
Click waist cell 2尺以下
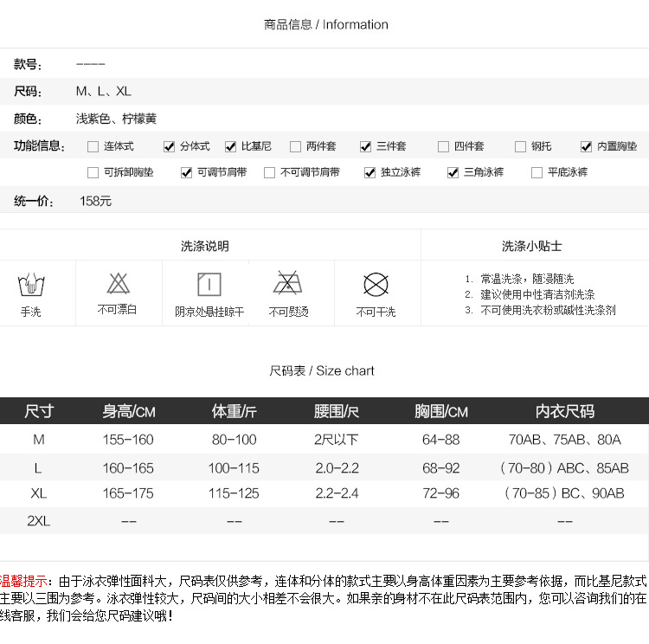(x=336, y=440)
